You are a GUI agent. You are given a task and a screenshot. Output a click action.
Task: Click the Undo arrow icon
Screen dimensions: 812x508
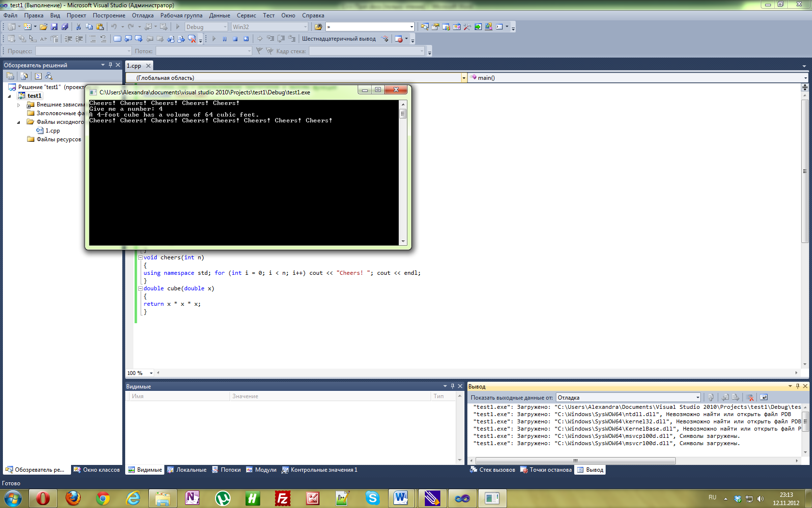coord(114,27)
